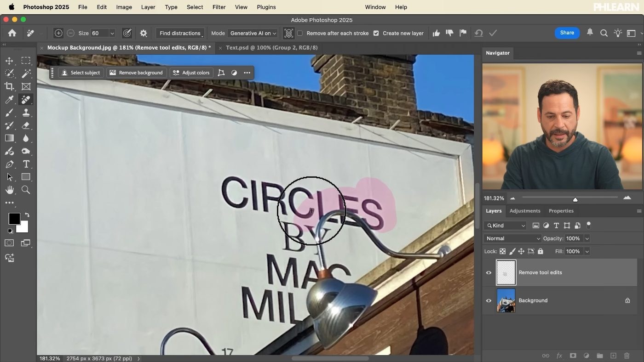This screenshot has height=362, width=644.
Task: Create new layer plus icon
Action: 613,356
